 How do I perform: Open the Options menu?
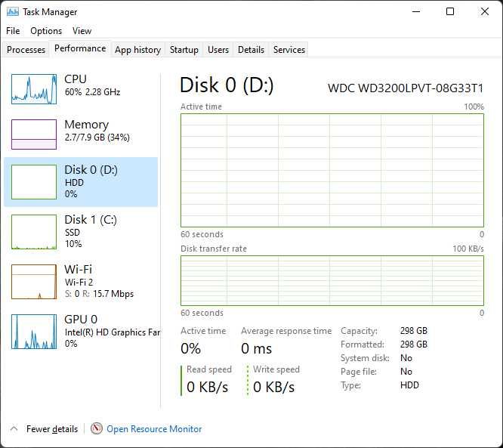click(x=46, y=31)
